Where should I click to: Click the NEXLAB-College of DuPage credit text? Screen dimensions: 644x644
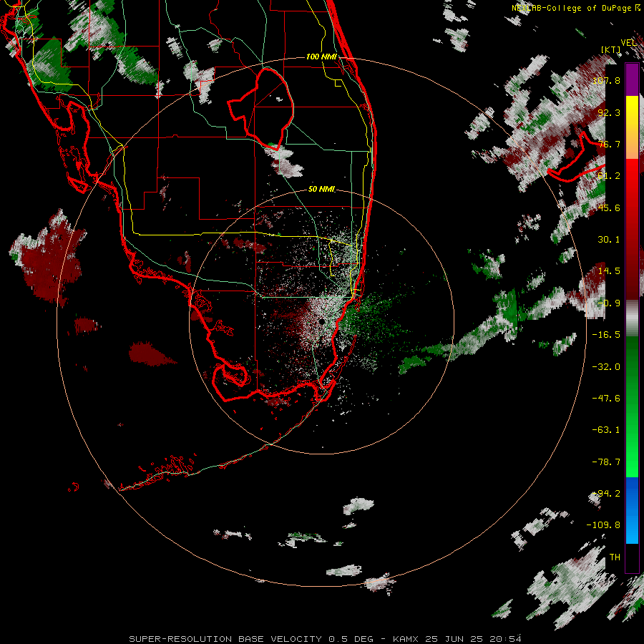[576, 8]
